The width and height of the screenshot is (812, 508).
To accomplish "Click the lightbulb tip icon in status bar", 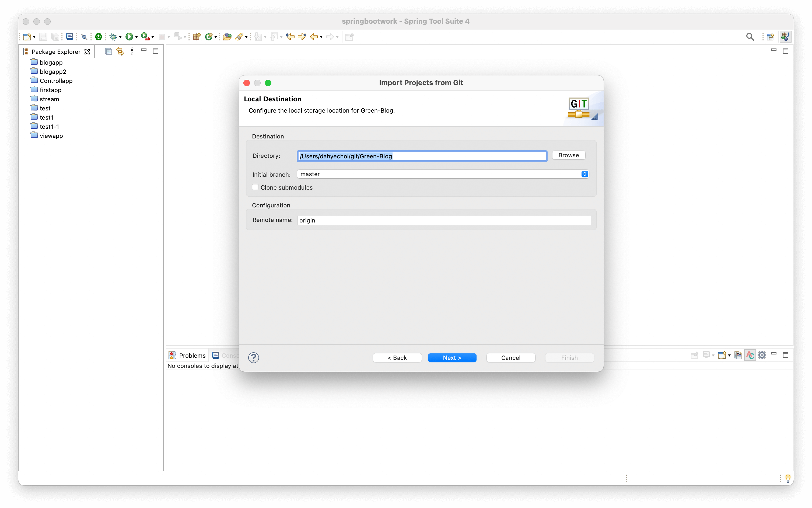I will click(x=788, y=478).
